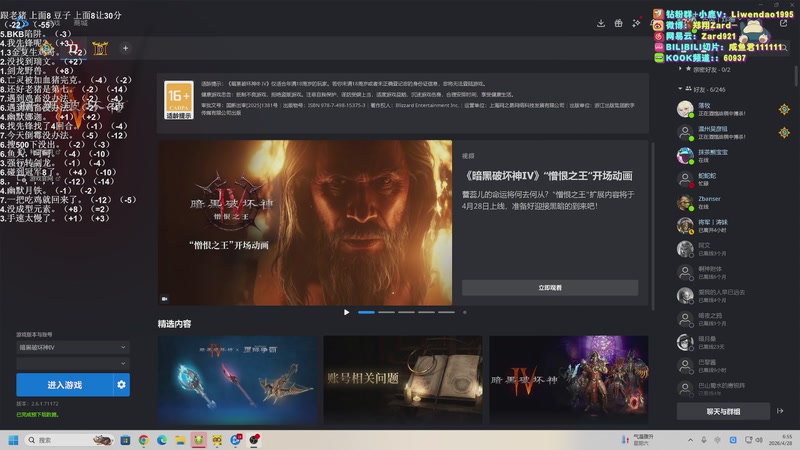This screenshot has width=800, height=450.
Task: Open File Explorer from the taskbar
Action: [180, 440]
